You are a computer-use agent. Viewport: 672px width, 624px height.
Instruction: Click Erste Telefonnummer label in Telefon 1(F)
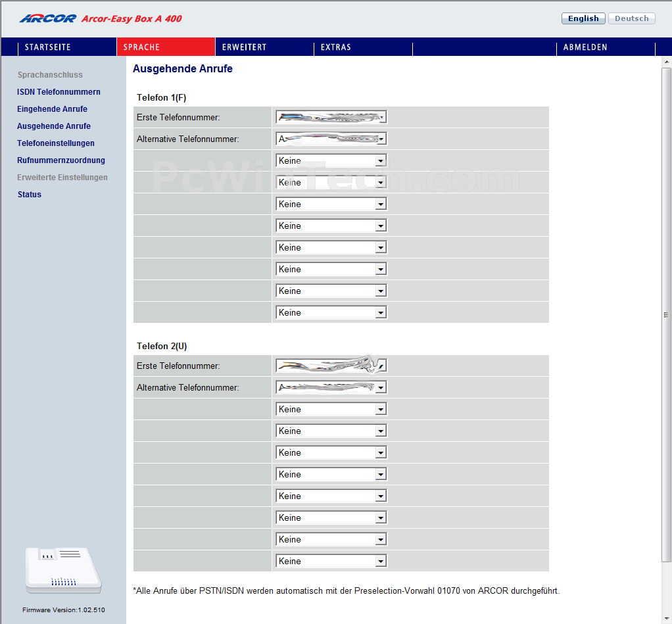click(178, 118)
